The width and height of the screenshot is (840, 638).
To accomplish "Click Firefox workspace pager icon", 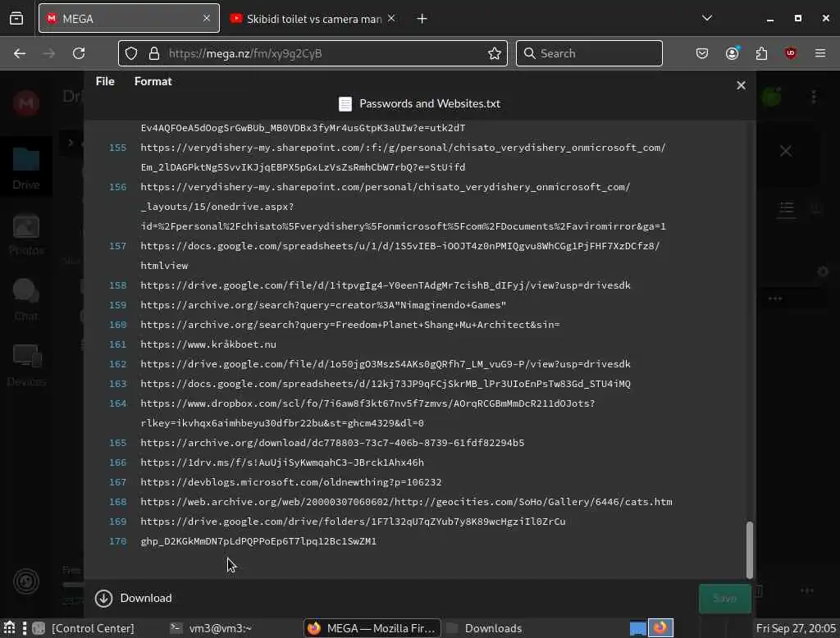I will coord(660,628).
